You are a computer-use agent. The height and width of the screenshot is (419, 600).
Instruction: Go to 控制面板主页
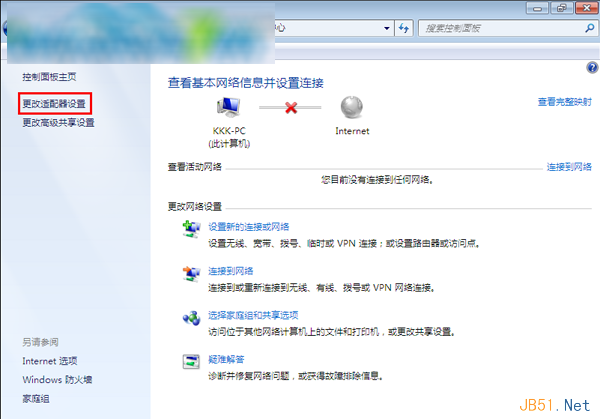49,77
